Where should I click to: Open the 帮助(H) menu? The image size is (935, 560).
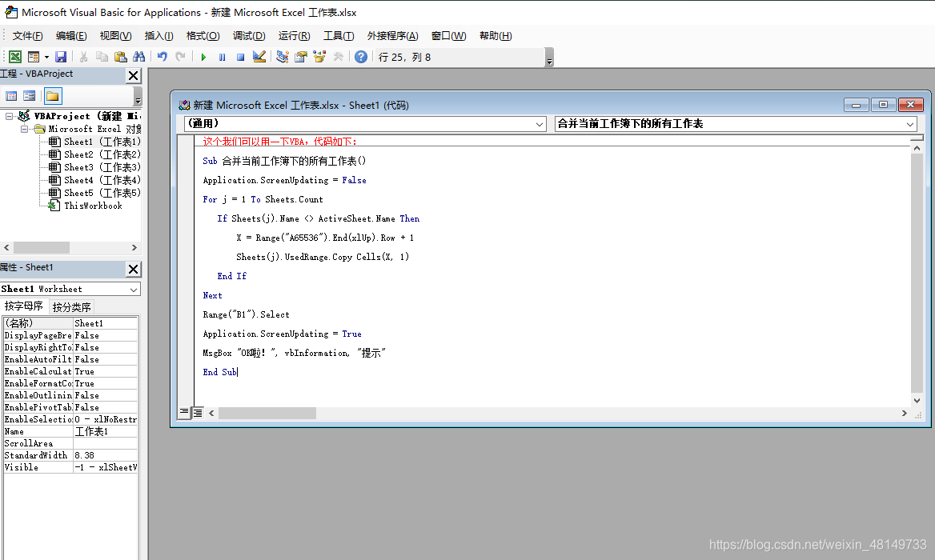coord(496,36)
